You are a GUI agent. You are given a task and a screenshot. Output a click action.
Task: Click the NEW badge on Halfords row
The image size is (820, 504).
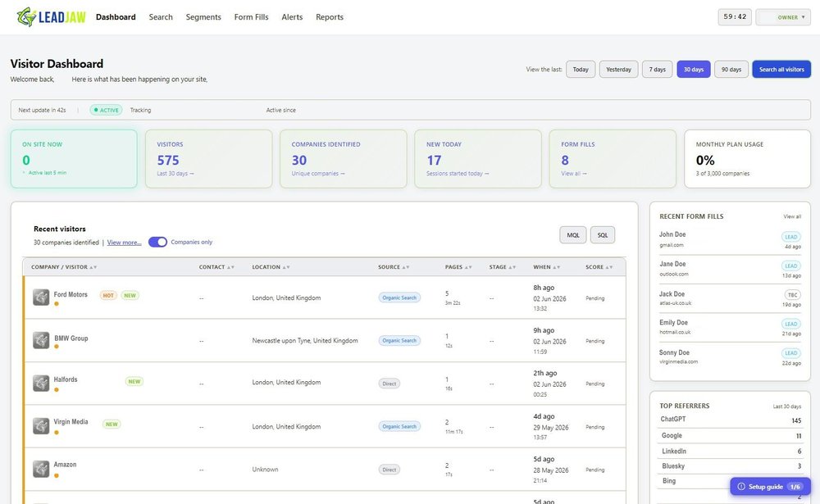point(134,382)
